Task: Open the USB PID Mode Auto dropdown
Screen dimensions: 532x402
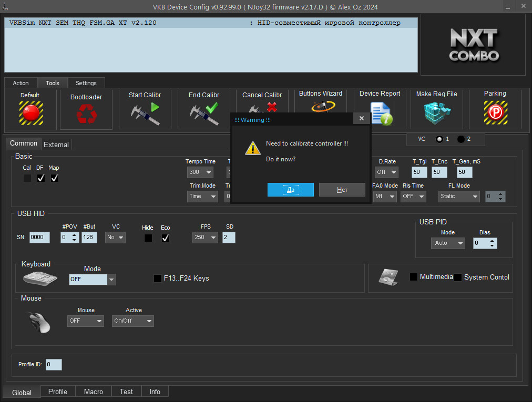Action: pyautogui.click(x=448, y=243)
